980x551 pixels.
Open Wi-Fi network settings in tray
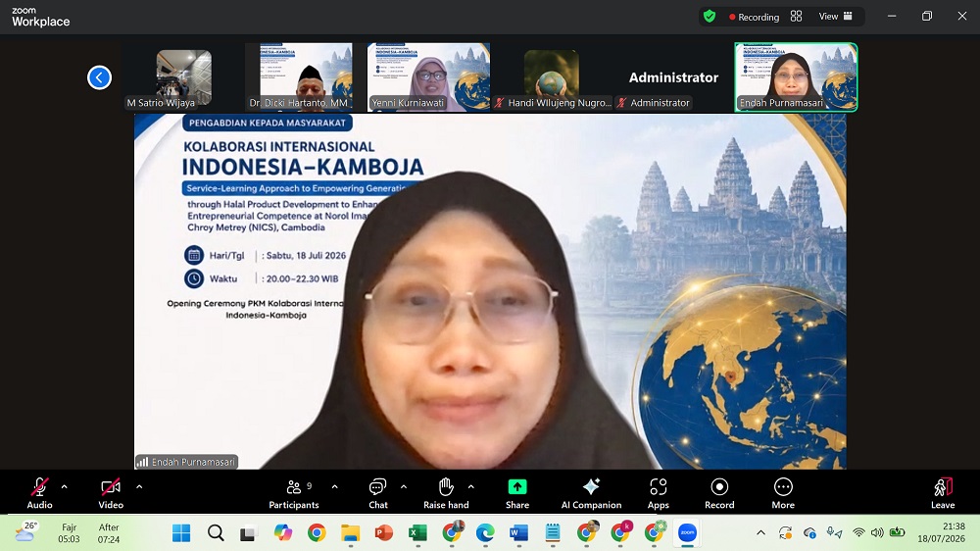point(858,533)
